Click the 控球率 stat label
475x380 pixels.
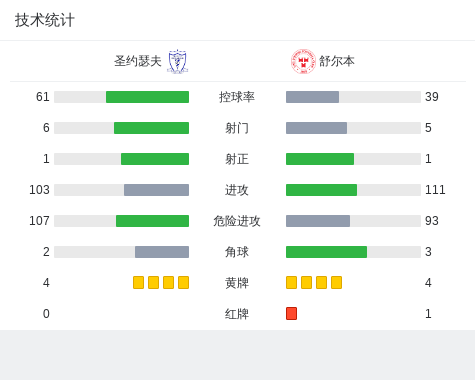click(237, 97)
